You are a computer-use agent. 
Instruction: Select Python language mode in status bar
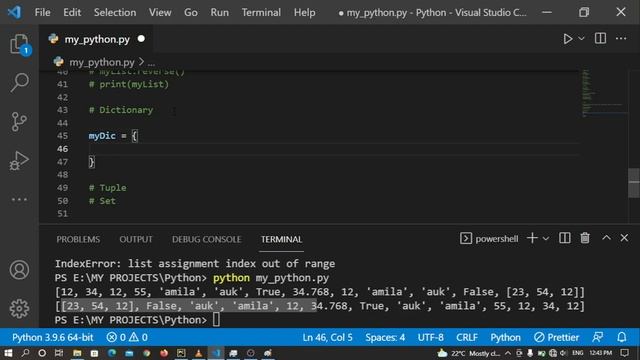[505, 337]
